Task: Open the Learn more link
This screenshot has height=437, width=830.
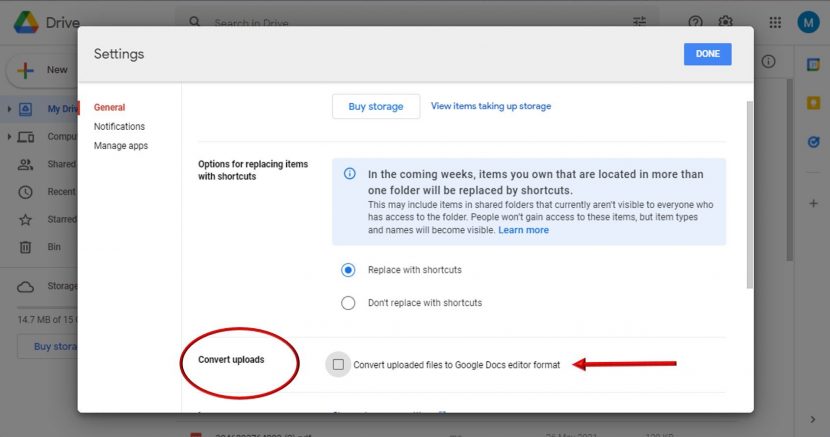Action: tap(524, 230)
